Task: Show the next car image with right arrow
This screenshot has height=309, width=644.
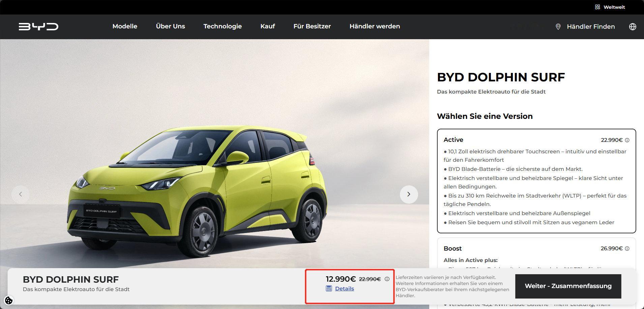Action: click(409, 194)
